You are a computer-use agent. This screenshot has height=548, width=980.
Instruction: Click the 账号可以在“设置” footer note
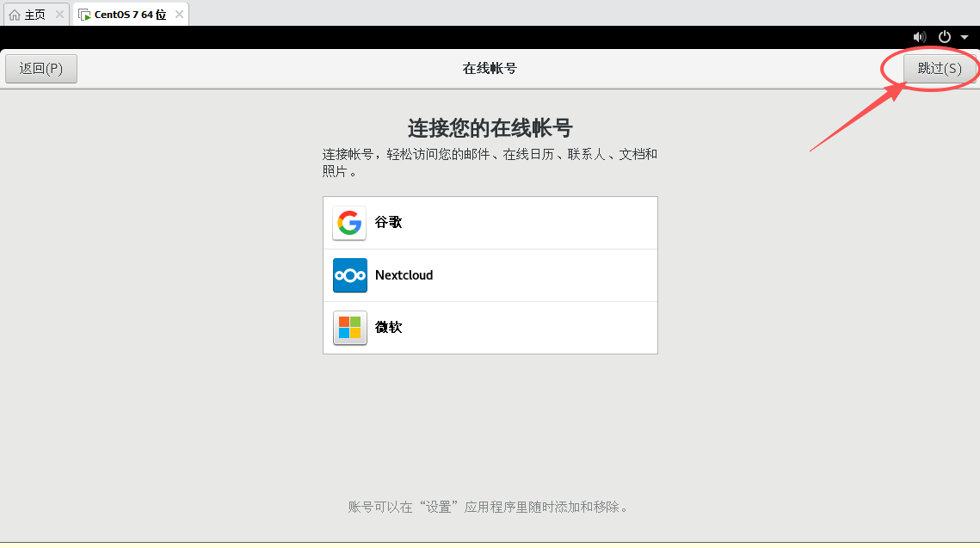[490, 507]
